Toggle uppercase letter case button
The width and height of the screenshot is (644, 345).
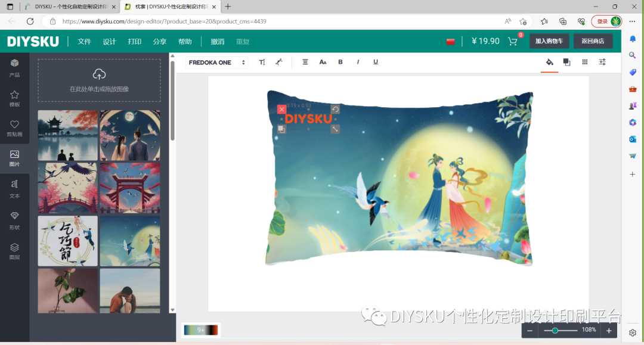(323, 63)
